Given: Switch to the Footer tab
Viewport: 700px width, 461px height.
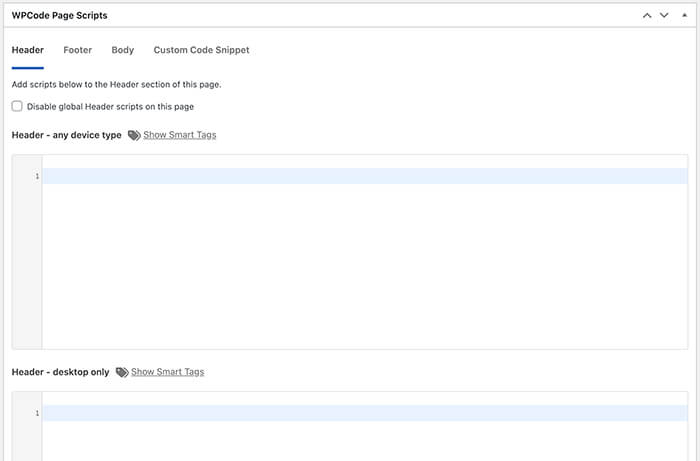Looking at the screenshot, I should (78, 50).
